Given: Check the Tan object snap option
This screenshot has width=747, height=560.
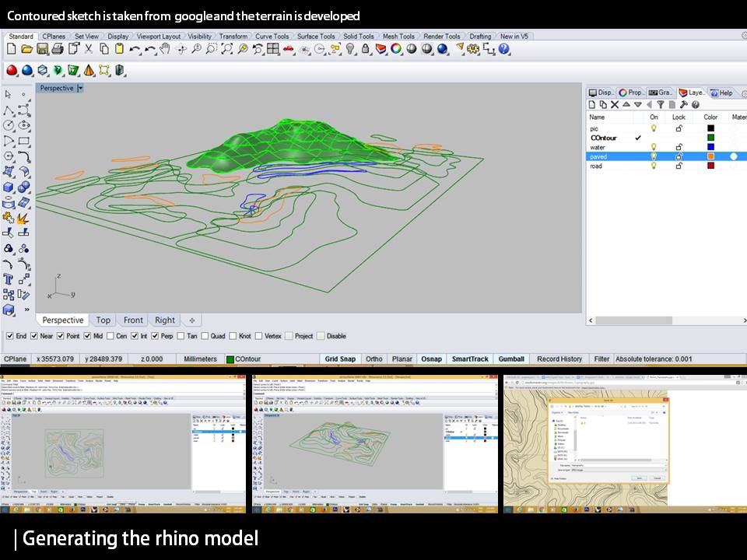Looking at the screenshot, I should coord(179,336).
